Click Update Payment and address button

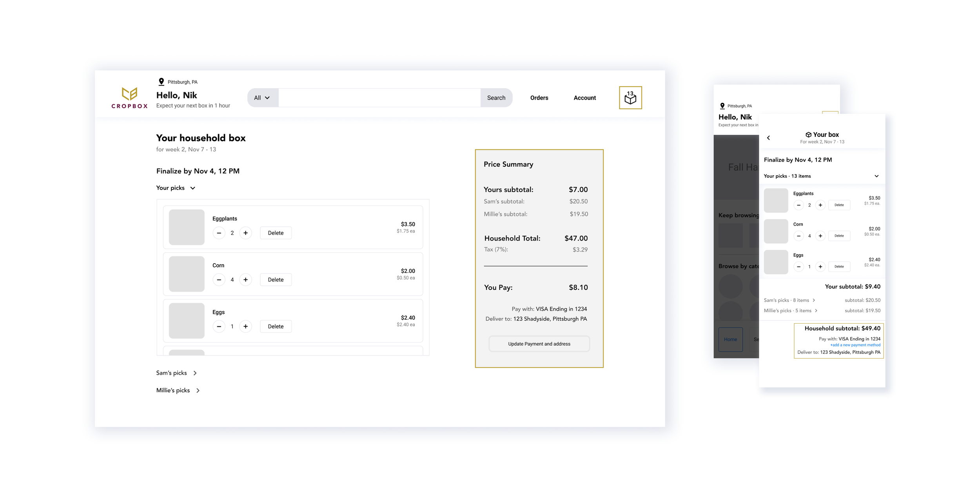539,344
